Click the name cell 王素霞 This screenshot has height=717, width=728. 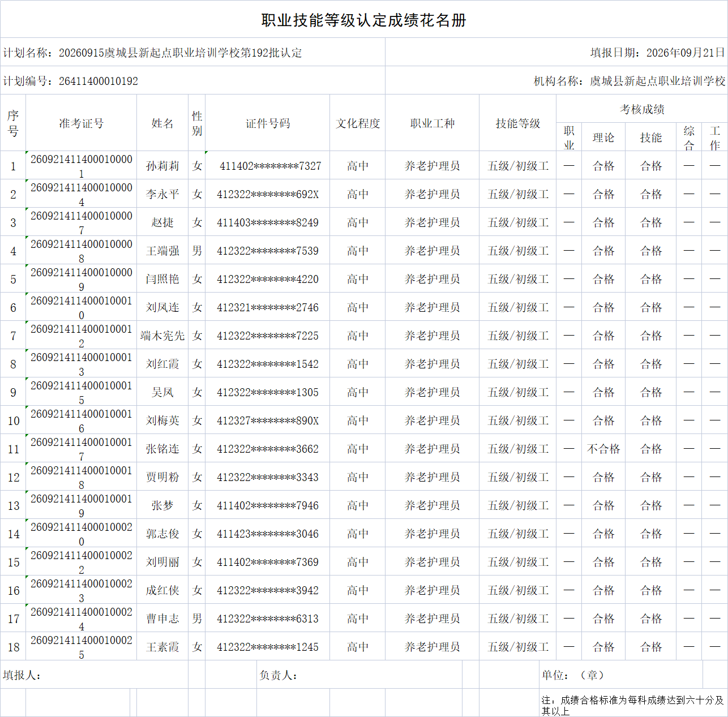[x=162, y=647]
